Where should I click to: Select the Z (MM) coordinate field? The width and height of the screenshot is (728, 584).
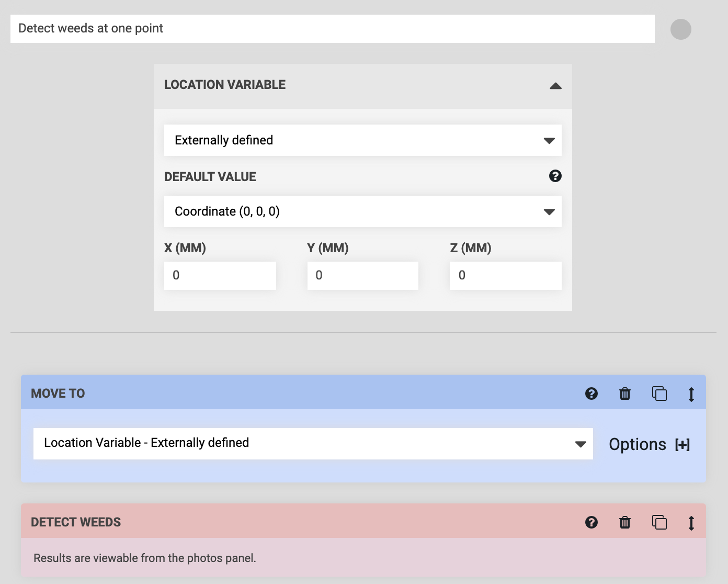point(505,275)
